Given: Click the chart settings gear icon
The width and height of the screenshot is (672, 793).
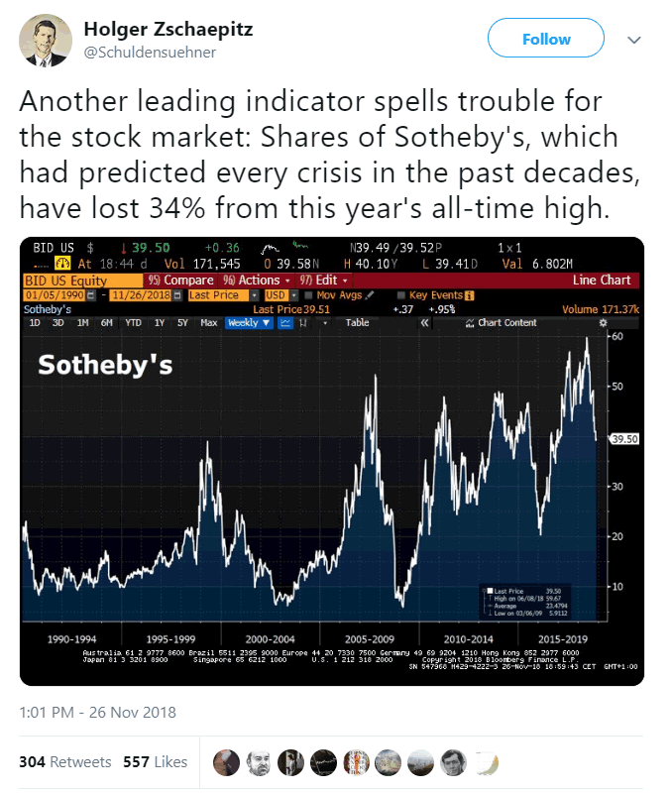Looking at the screenshot, I should tap(603, 322).
